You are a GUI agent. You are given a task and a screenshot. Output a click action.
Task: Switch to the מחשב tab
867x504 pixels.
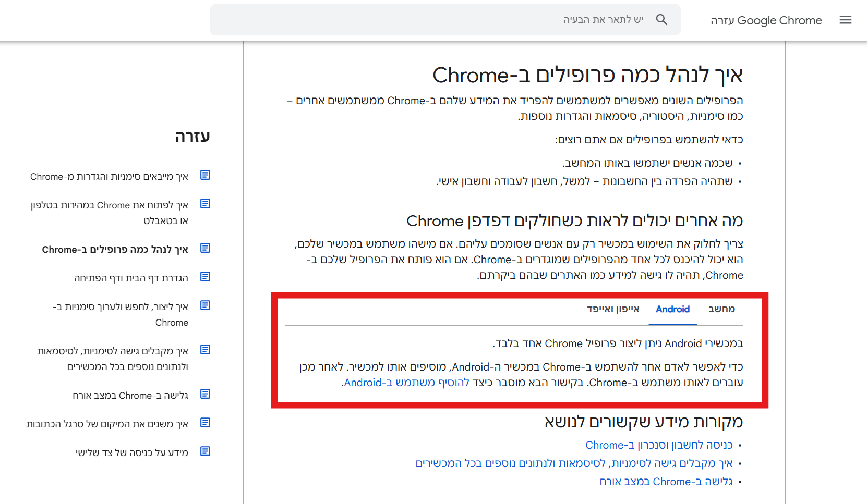pos(721,309)
